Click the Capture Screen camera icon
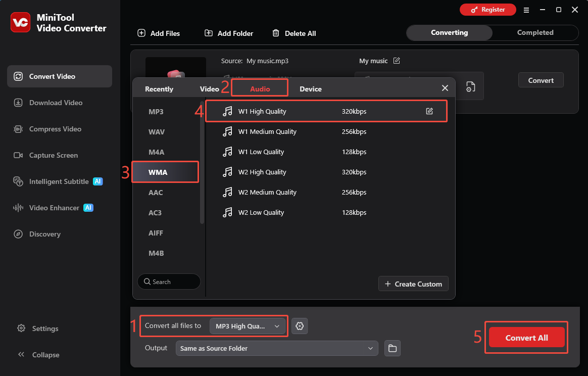Viewport: 588px width, 376px height. [18, 155]
